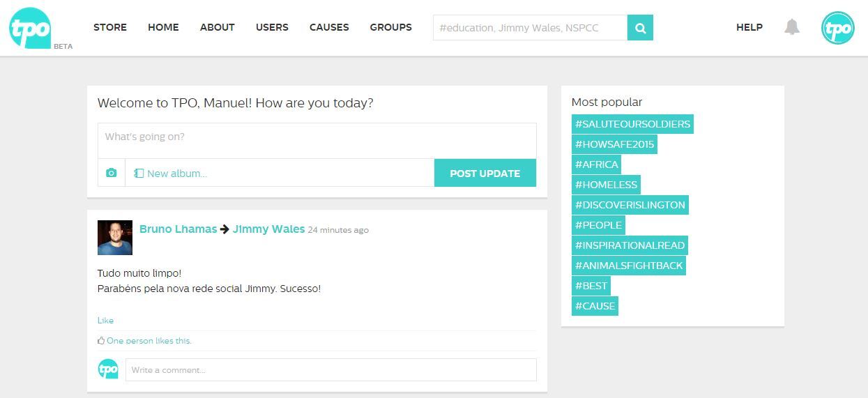
Task: Click the TPO avatar beside comment box
Action: tap(108, 369)
